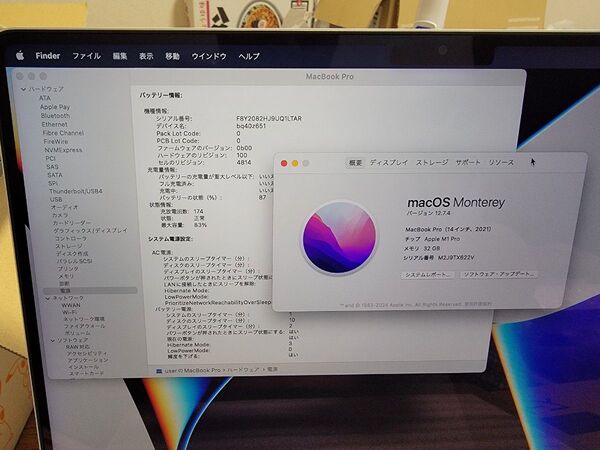Select the 概要 tab
The width and height of the screenshot is (600, 450).
(355, 163)
